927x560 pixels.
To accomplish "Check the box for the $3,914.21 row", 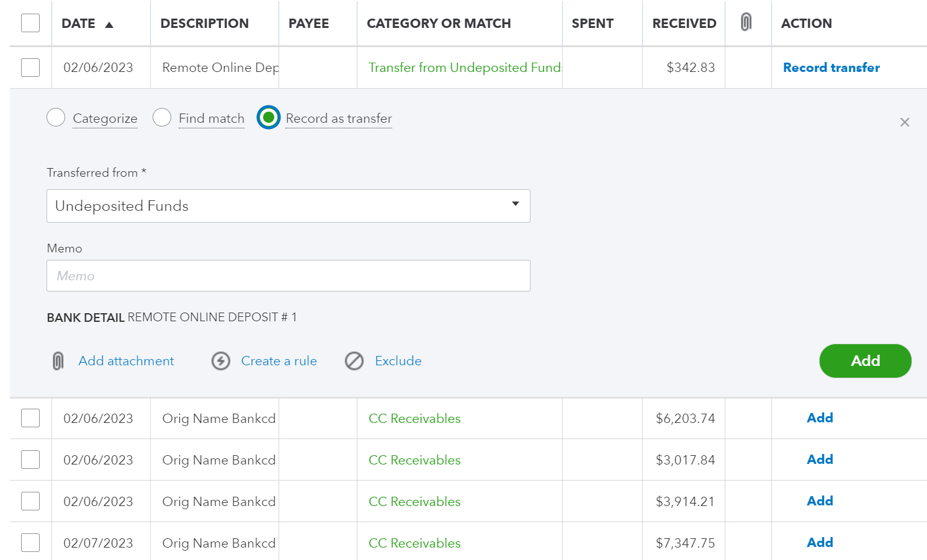I will click(30, 501).
